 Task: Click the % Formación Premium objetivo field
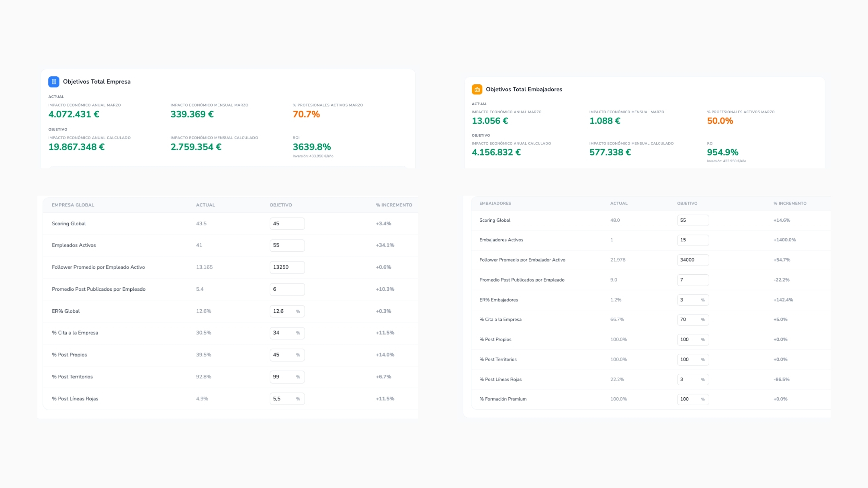pos(689,399)
